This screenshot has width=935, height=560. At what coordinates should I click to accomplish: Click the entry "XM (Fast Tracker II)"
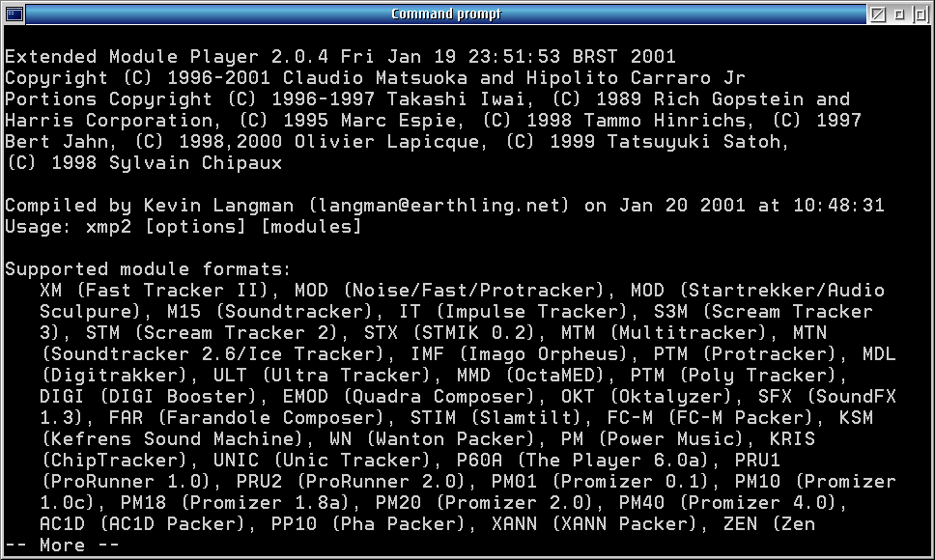(x=155, y=291)
